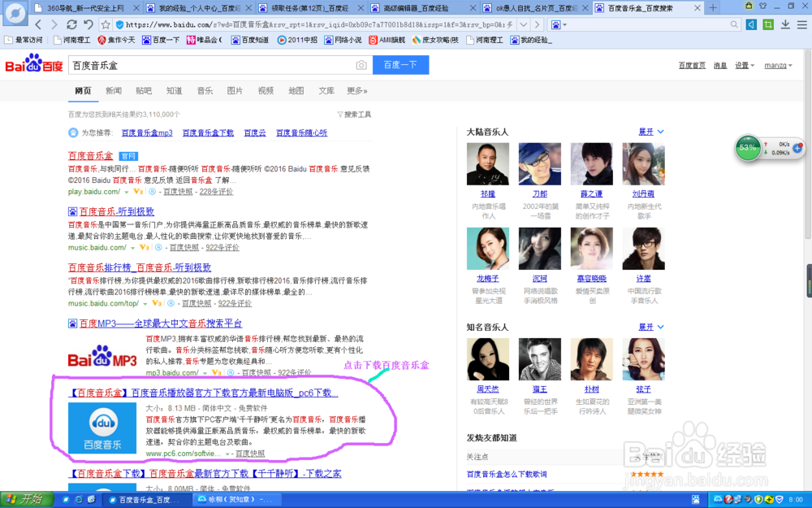Switch to the 新闻 search tab

click(x=114, y=91)
